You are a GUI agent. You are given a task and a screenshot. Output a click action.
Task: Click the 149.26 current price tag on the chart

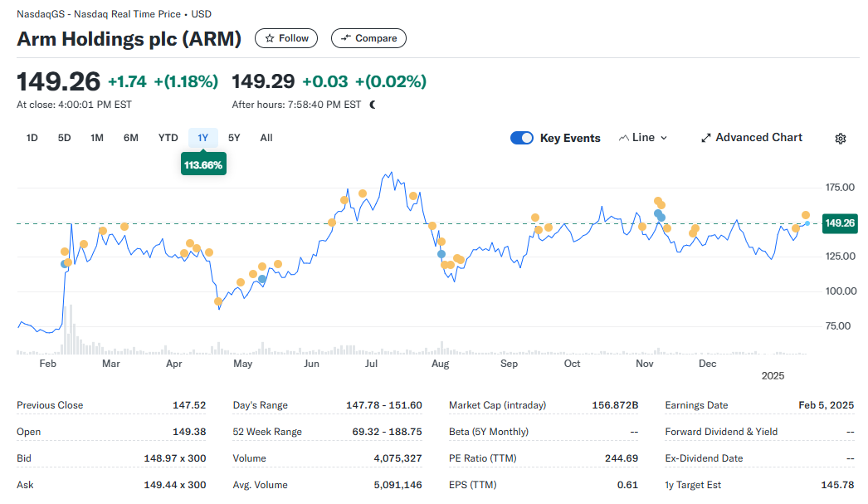tap(840, 223)
